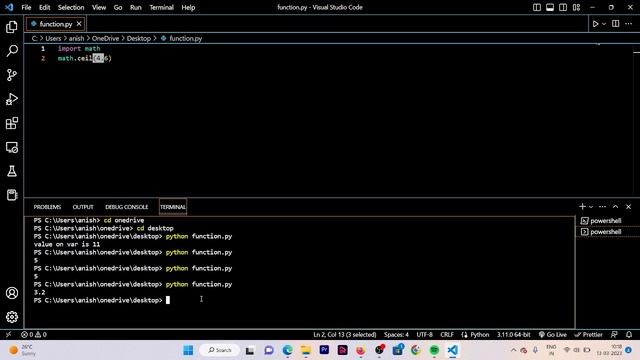
Task: Run the Python file with play icon
Action: (x=595, y=24)
